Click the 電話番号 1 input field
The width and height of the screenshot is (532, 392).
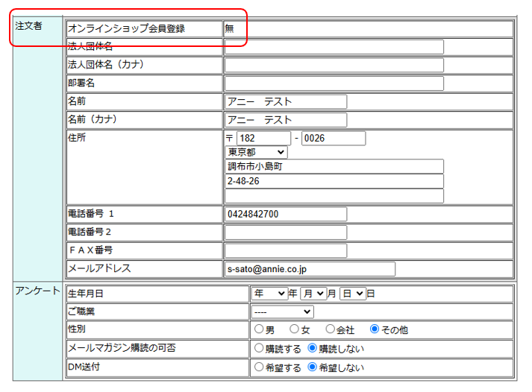(x=286, y=214)
